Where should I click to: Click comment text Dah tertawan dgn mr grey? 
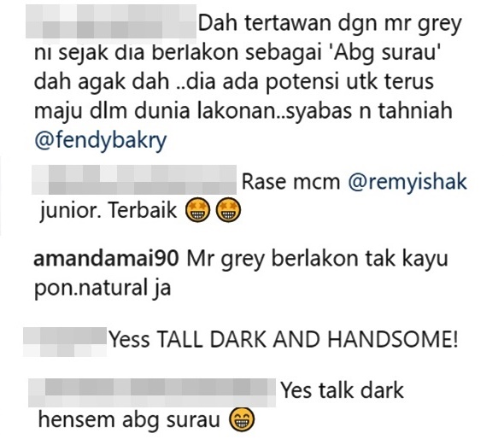[x=330, y=24]
